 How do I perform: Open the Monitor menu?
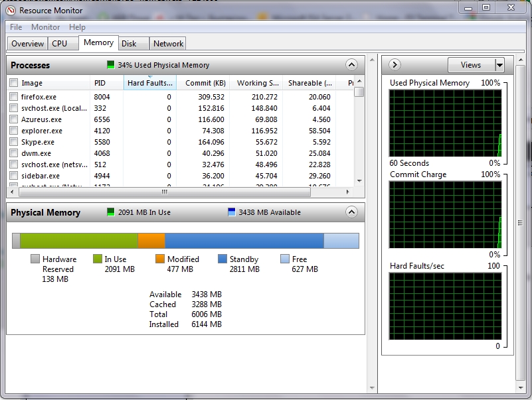click(45, 27)
